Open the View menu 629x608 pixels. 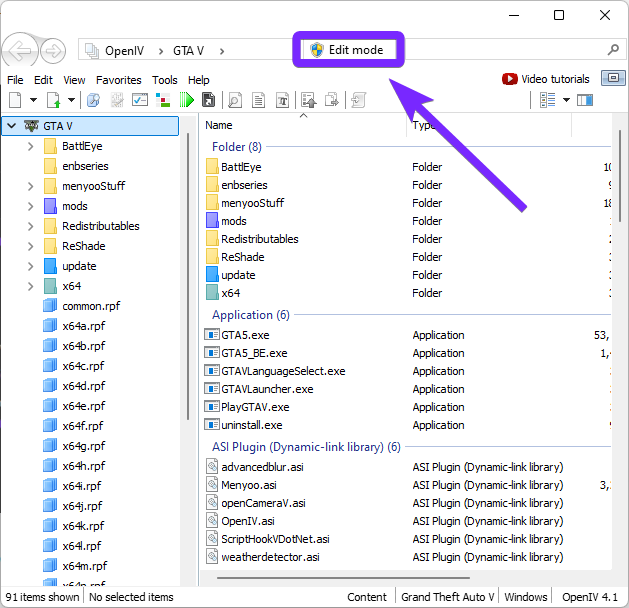74,80
